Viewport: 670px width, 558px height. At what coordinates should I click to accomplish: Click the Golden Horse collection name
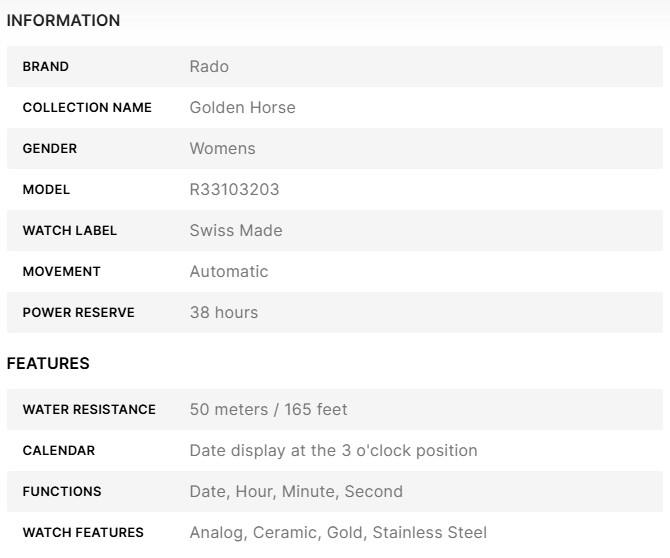[x=242, y=108]
